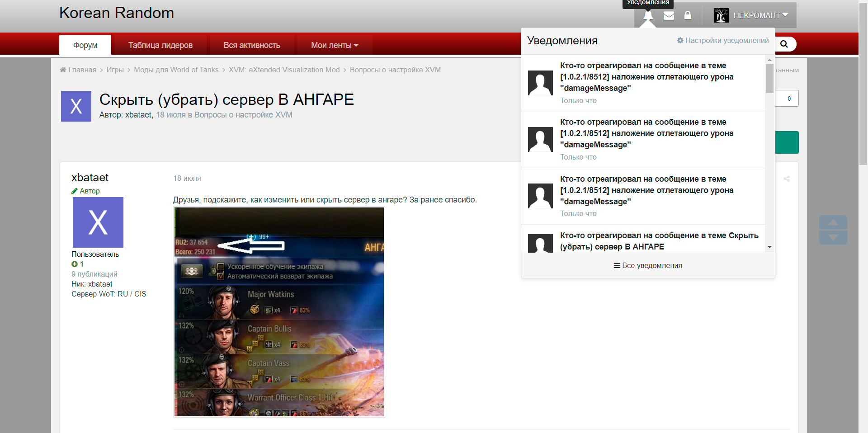This screenshot has width=868, height=433.
Task: Open the hangar screenshot attached to post
Action: (x=279, y=312)
